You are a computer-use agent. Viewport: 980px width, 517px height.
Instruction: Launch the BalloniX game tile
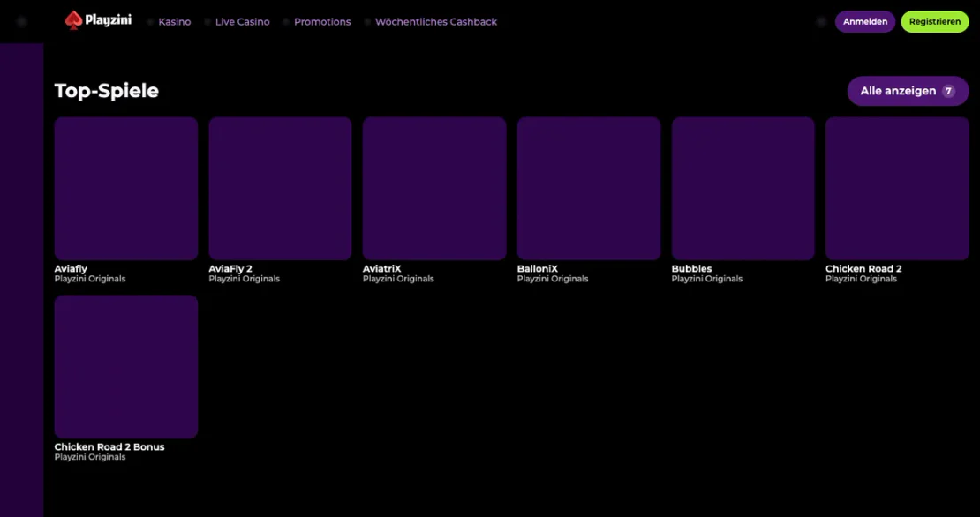pyautogui.click(x=589, y=189)
